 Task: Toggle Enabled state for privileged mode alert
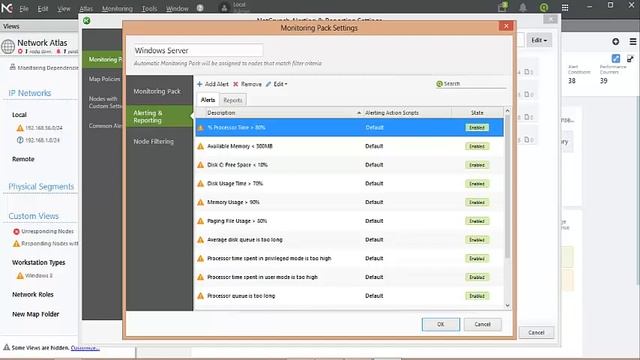pos(477,259)
